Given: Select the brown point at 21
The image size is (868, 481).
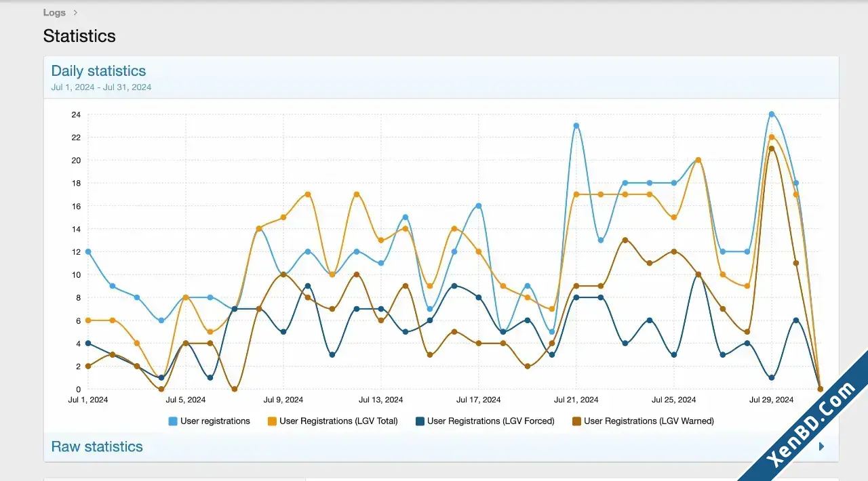Looking at the screenshot, I should point(772,149).
